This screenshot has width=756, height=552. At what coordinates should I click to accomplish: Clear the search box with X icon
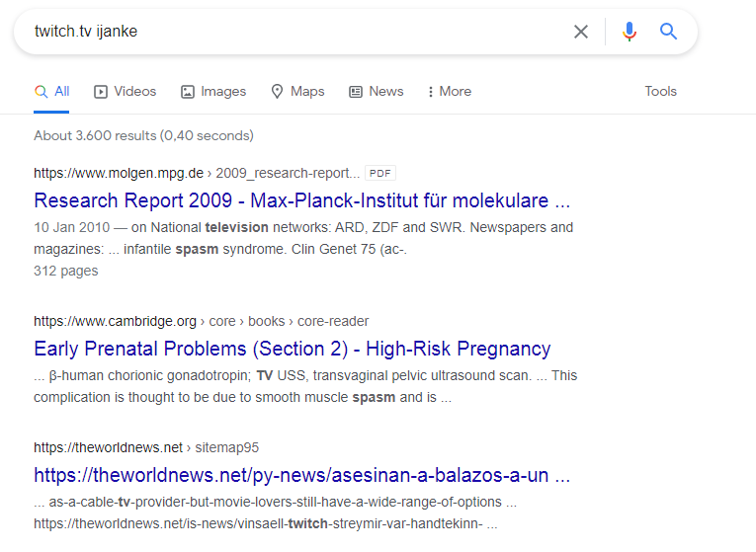pos(581,32)
